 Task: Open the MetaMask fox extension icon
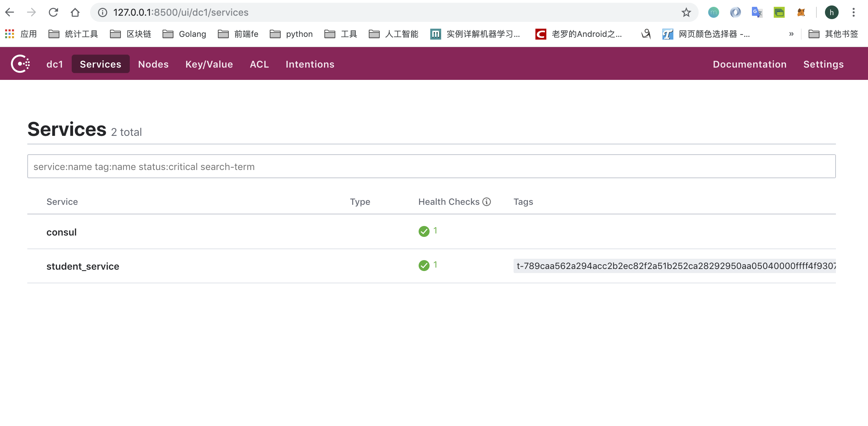(x=801, y=13)
